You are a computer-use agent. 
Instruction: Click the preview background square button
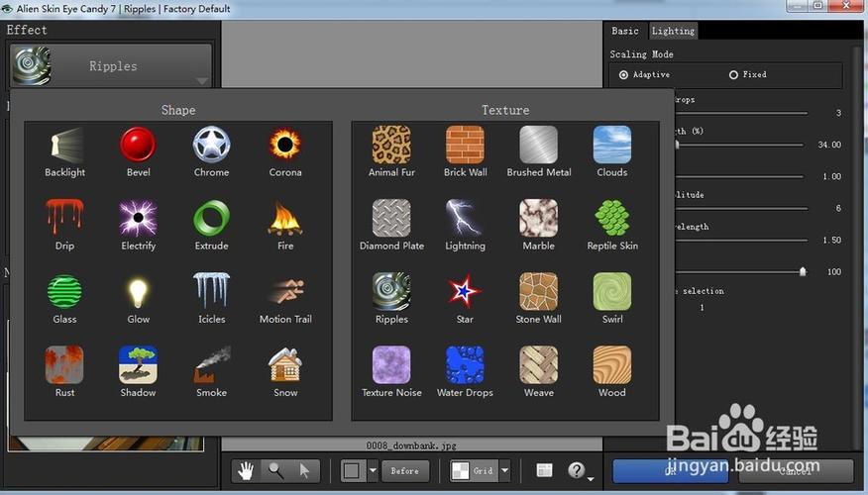[352, 471]
